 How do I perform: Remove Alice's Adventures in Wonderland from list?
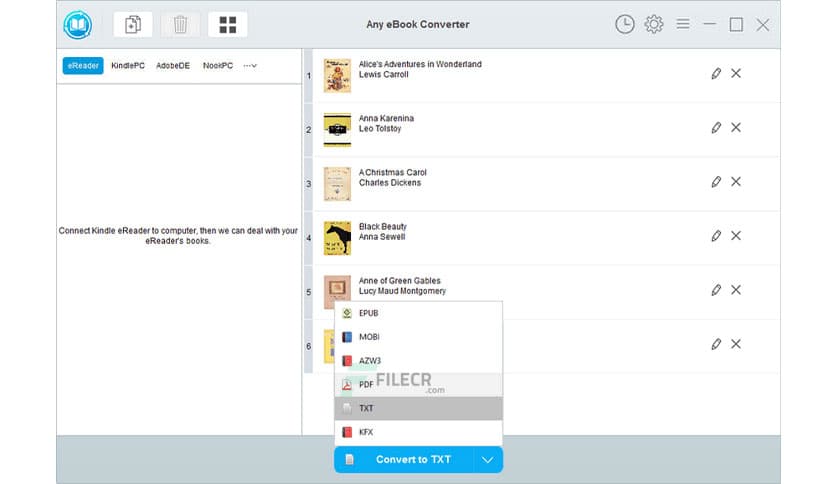point(736,74)
